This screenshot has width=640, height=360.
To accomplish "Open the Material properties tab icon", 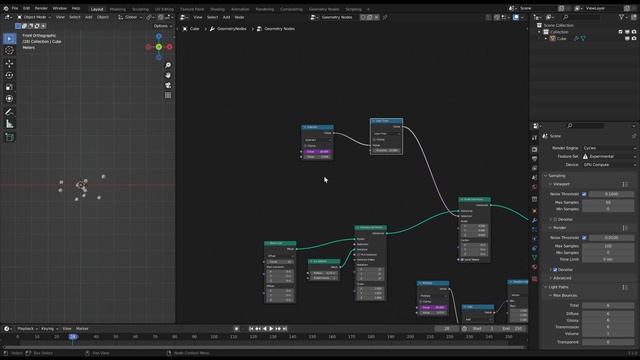I will [534, 267].
